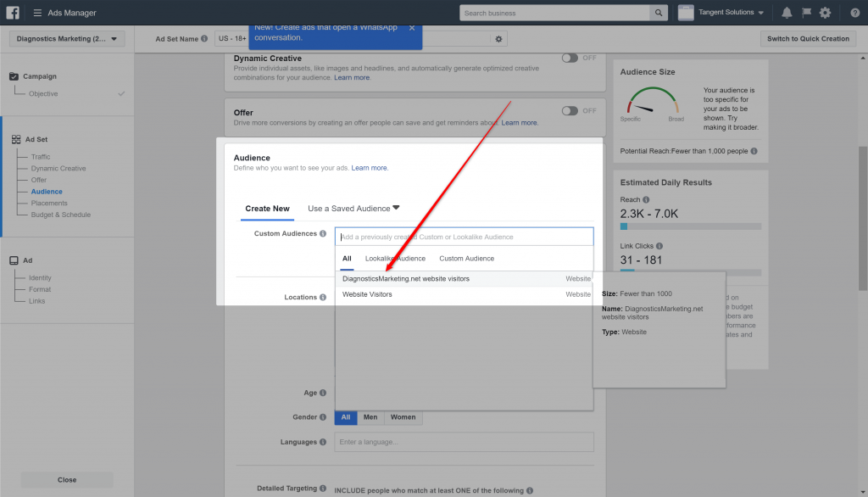Click the Tangent Solutions business avatar

(x=685, y=12)
